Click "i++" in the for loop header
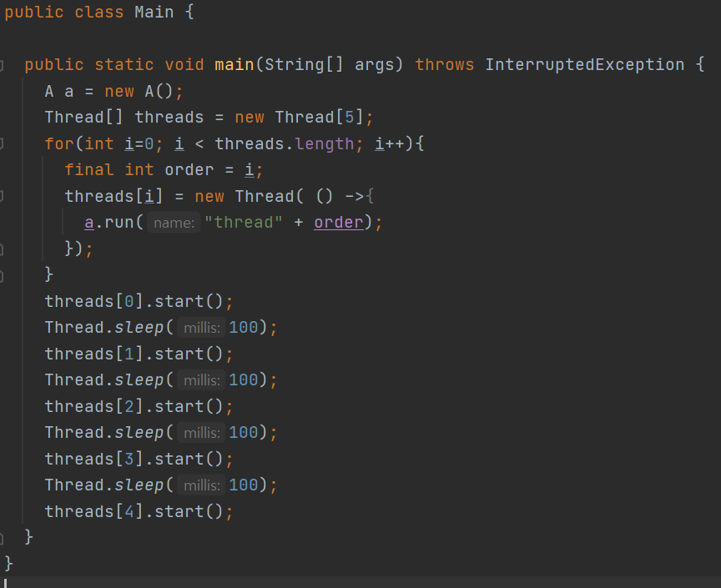Viewport: 721px width, 588px height. pyautogui.click(x=390, y=144)
